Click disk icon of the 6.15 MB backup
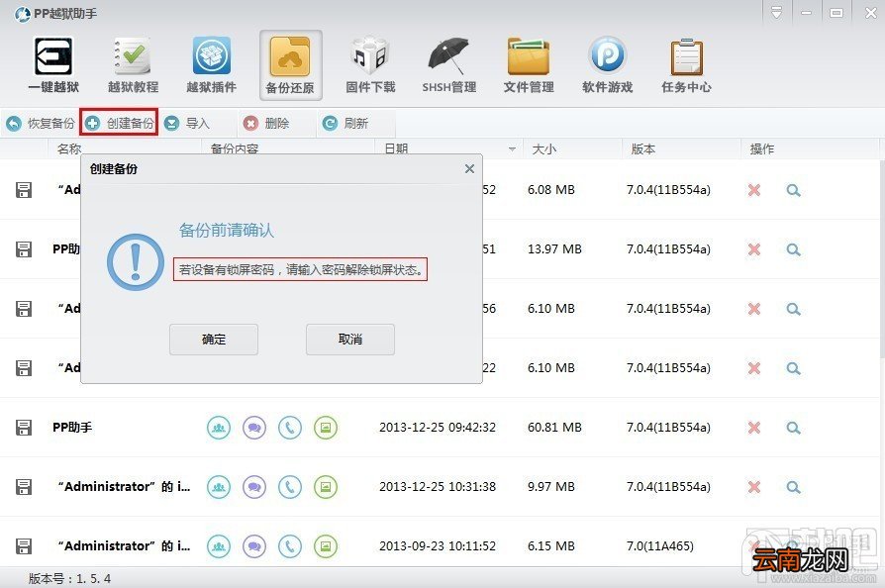The image size is (885, 588). 24,546
